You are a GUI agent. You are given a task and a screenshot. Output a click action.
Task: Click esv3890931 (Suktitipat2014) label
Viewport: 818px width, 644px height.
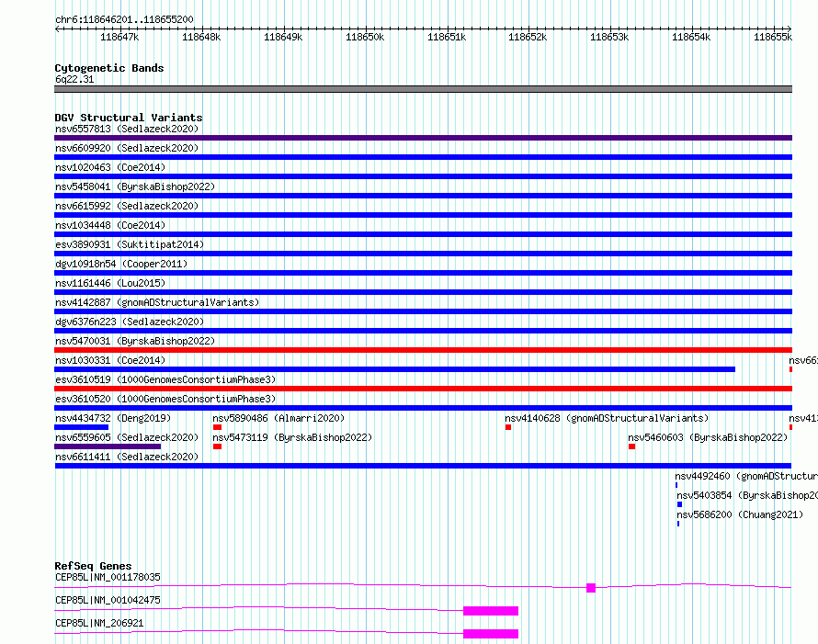click(x=130, y=244)
